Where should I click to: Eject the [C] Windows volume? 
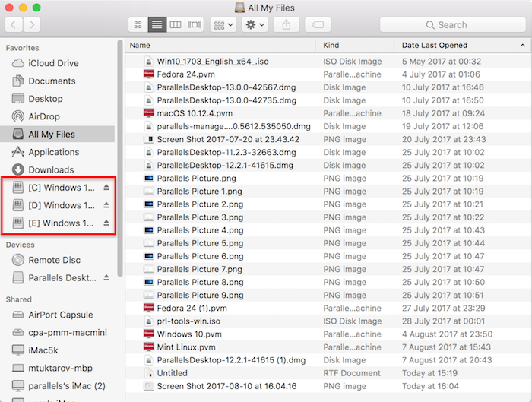[x=106, y=187]
